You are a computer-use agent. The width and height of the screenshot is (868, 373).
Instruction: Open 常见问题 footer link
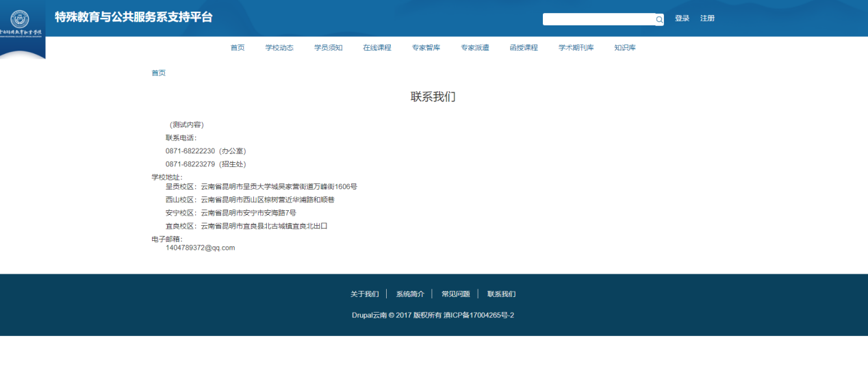coord(455,294)
